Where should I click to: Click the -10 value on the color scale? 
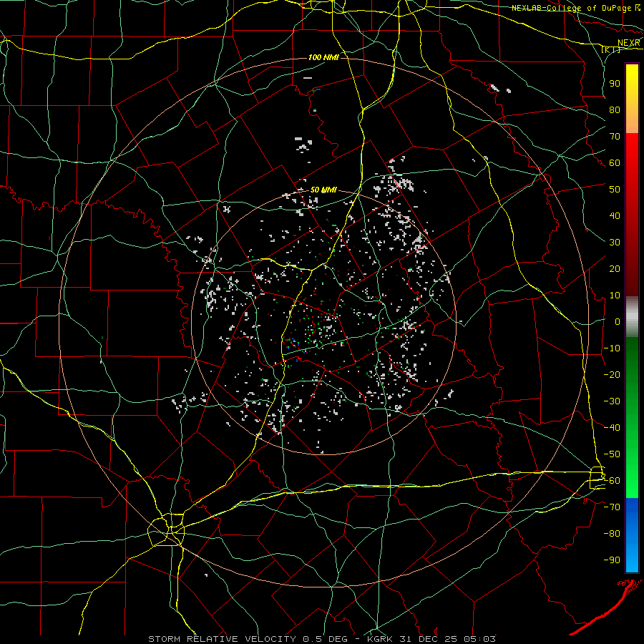(x=612, y=348)
